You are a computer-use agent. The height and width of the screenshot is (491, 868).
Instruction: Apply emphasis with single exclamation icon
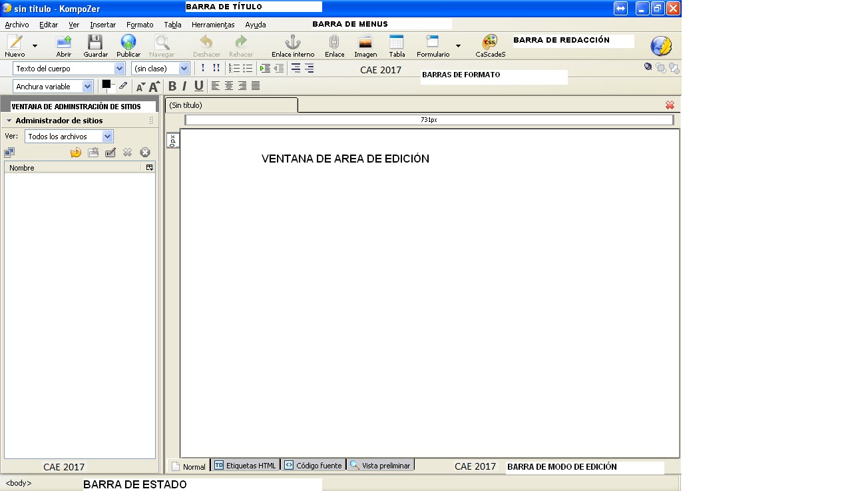point(203,68)
